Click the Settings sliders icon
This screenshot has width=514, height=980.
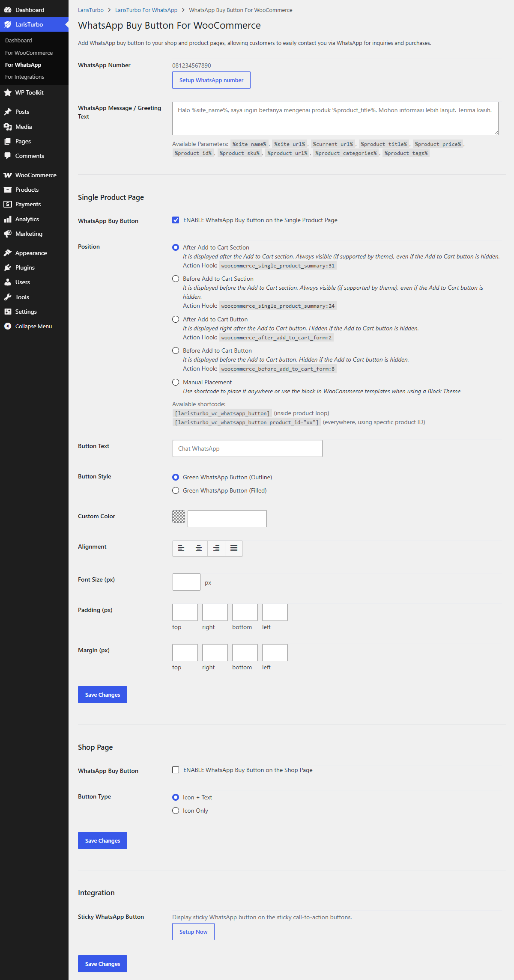8,312
